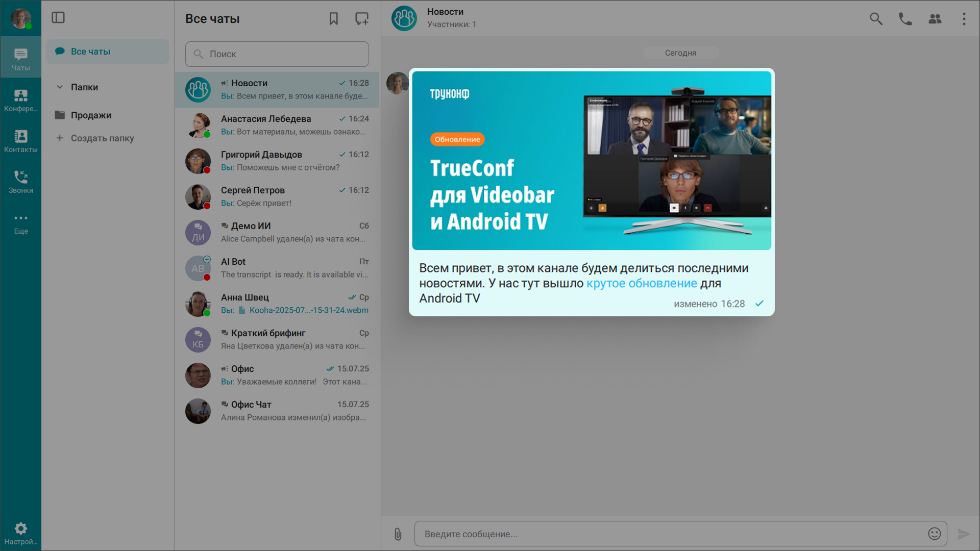Open the AI Bot chat
This screenshot has width=980, height=551.
(x=277, y=268)
